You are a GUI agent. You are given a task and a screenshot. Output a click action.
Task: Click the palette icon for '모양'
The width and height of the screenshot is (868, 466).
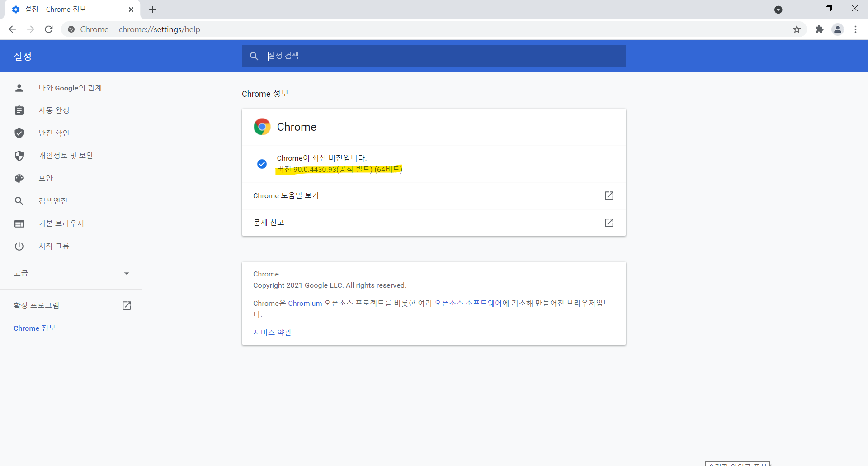pos(19,178)
